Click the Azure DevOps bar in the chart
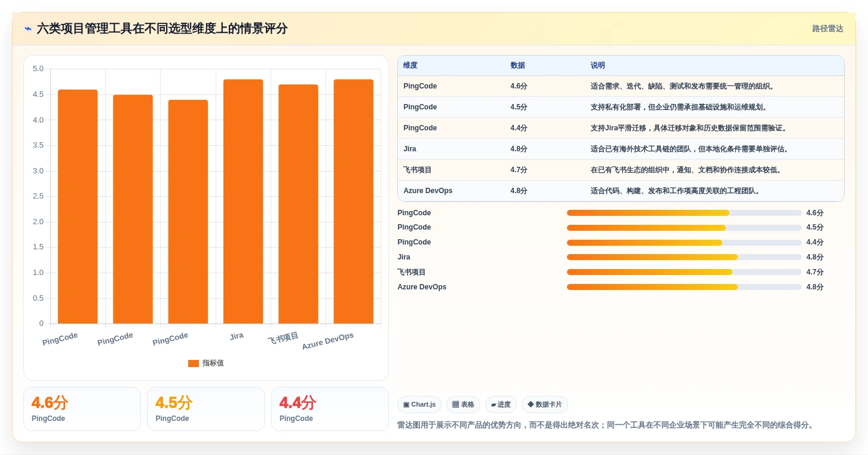Screen dimensions: 868x455 point(354,201)
